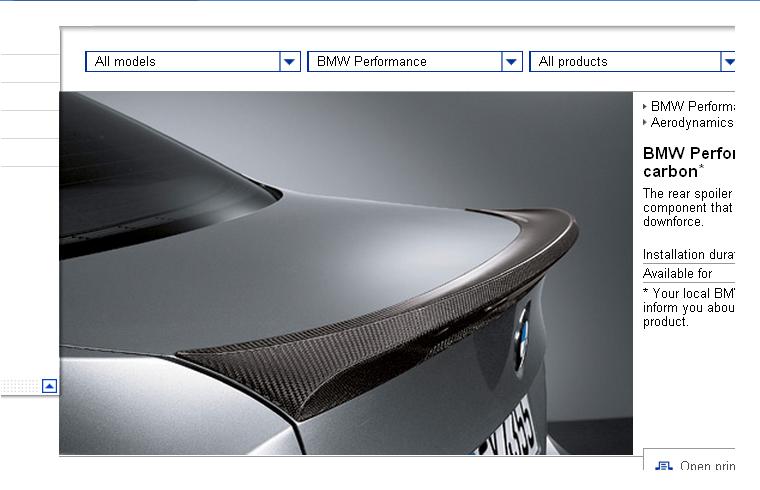The image size is (760, 490).
Task: Click the small blue up-arrow icon at left
Action: 50,386
